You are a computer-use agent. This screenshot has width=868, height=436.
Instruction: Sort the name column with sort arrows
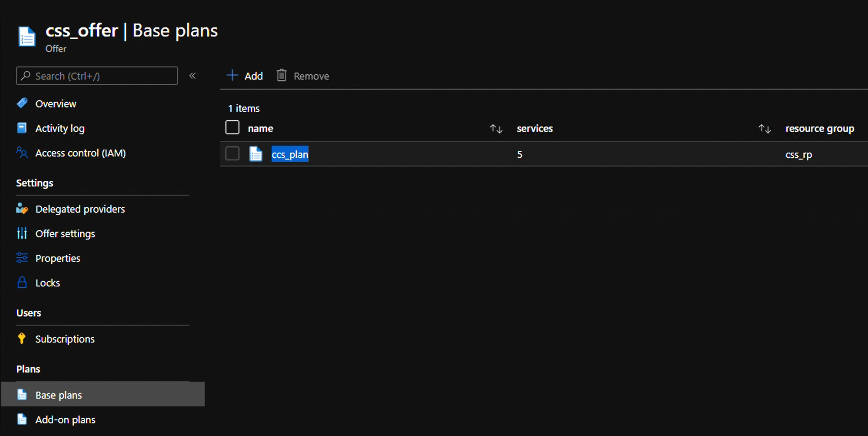tap(496, 128)
